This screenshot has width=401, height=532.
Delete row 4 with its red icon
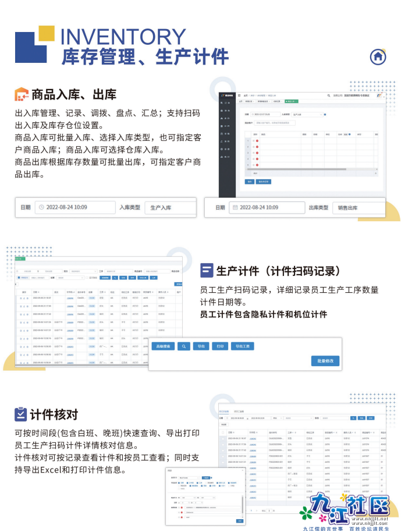257,159
